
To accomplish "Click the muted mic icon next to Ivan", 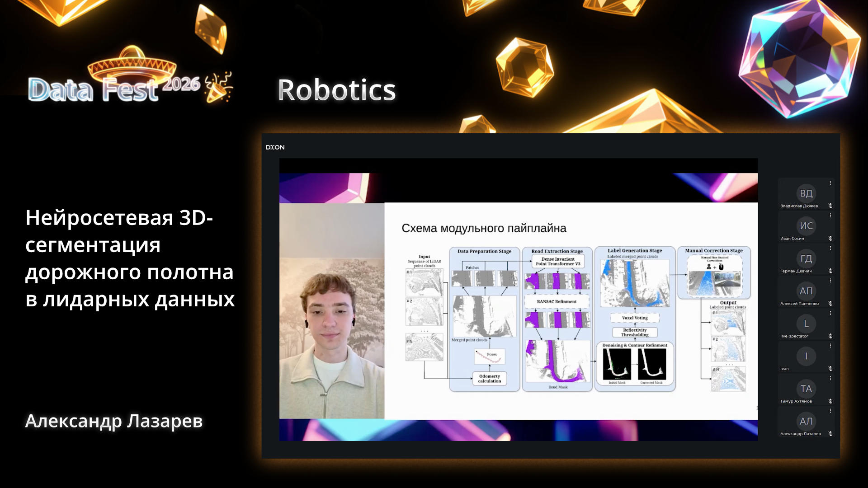I will click(830, 368).
